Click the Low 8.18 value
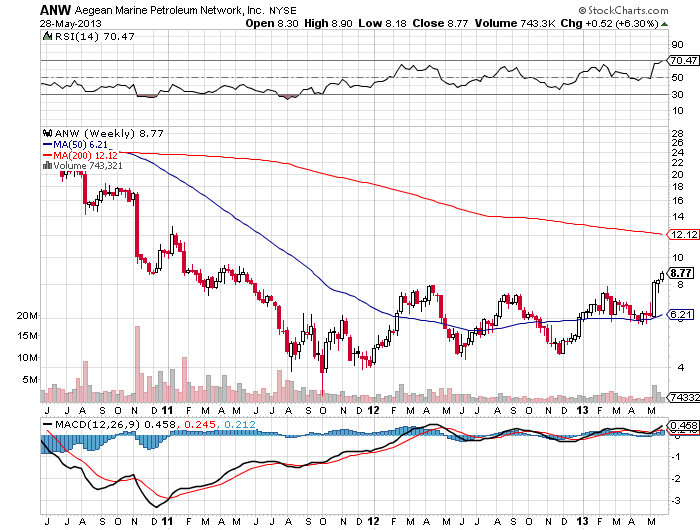700x530 pixels. 383,23
